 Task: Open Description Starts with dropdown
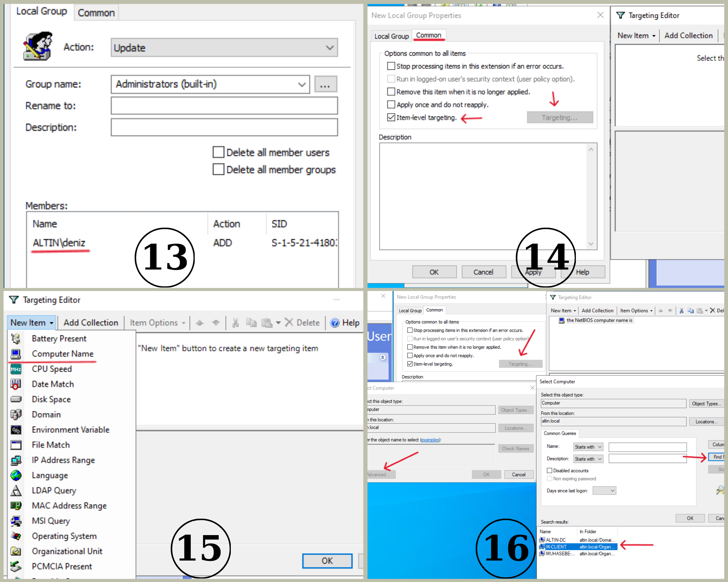coord(588,459)
